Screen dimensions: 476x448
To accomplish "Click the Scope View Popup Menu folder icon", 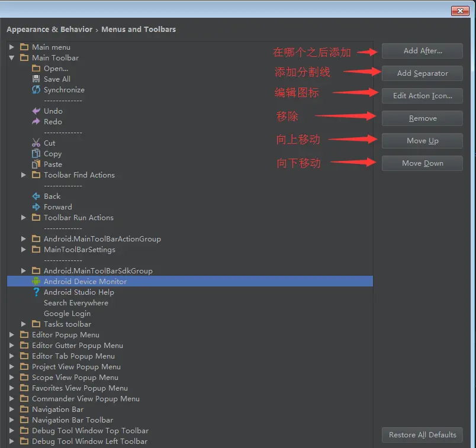I will [x=24, y=378].
